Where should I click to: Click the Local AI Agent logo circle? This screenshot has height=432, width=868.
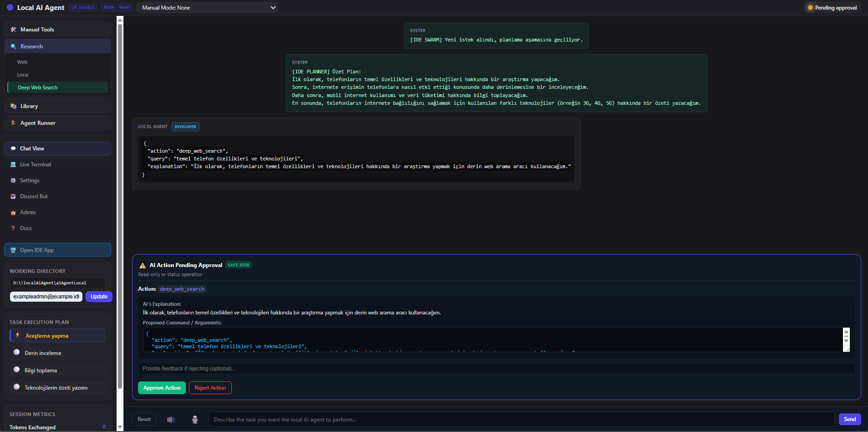[x=10, y=8]
